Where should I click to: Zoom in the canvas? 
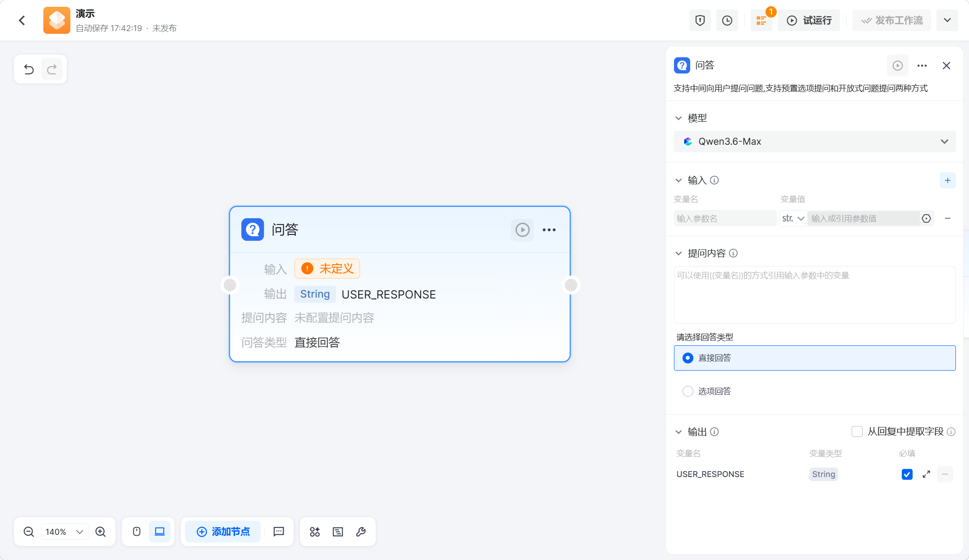point(101,532)
